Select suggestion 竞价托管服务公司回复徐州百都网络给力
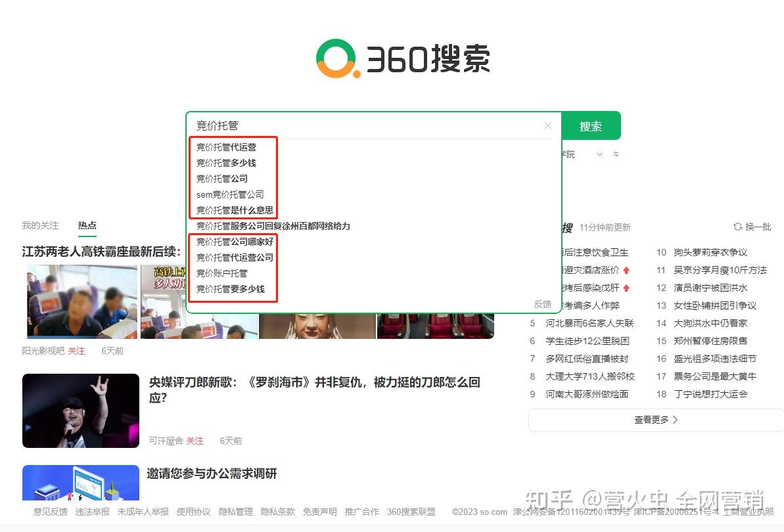The width and height of the screenshot is (784, 532). [273, 226]
